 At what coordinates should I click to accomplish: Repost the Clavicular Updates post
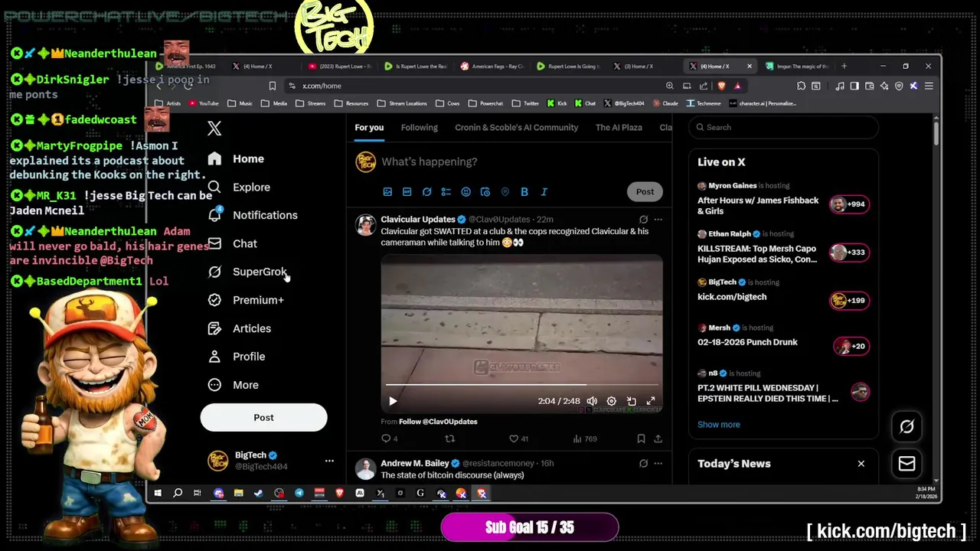pos(450,439)
